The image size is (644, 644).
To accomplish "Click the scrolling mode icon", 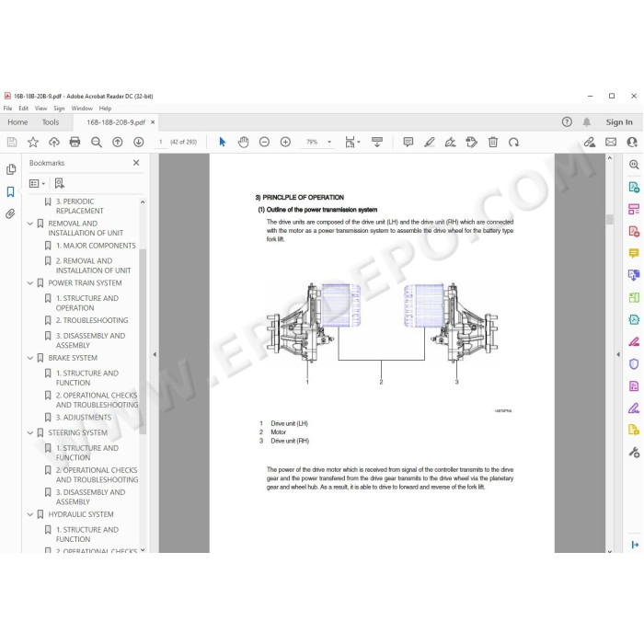I will click(x=376, y=142).
